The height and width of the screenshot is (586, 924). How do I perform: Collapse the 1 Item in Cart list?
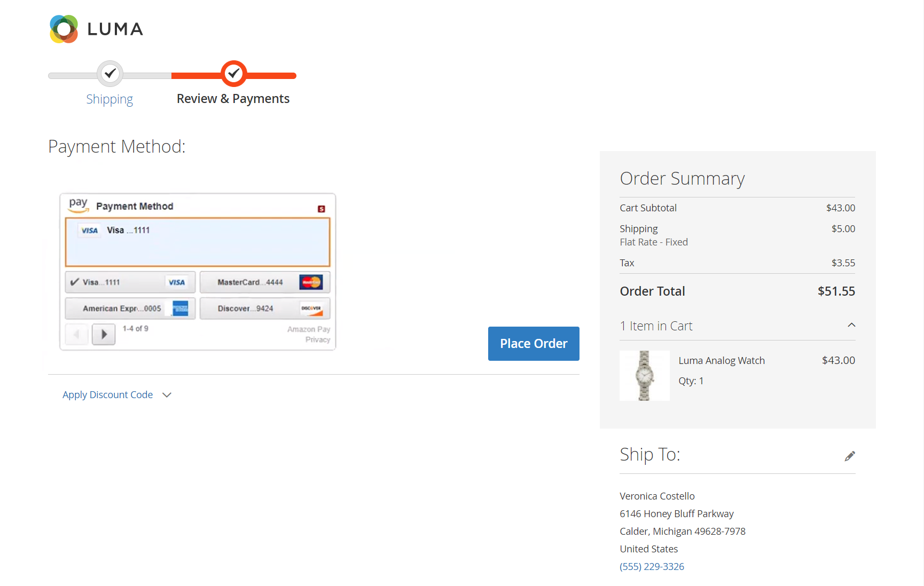[851, 326]
